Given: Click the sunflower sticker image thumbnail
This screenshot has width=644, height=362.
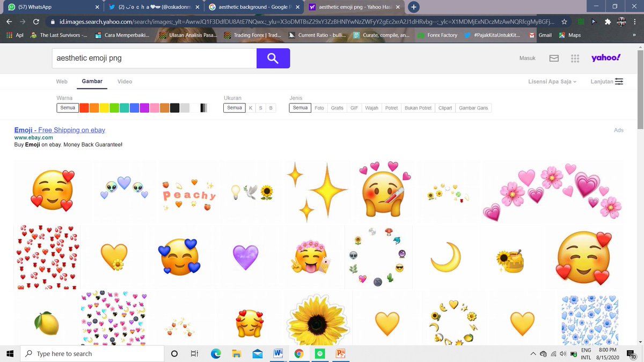Looking at the screenshot, I should coord(318,322).
